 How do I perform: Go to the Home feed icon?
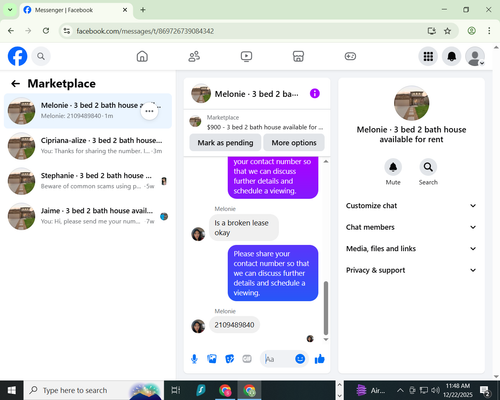click(x=142, y=56)
